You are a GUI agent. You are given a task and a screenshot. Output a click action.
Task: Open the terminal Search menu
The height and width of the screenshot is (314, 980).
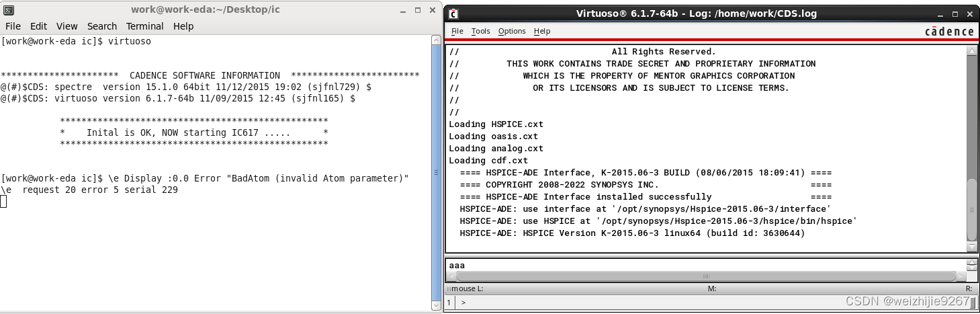[x=102, y=26]
